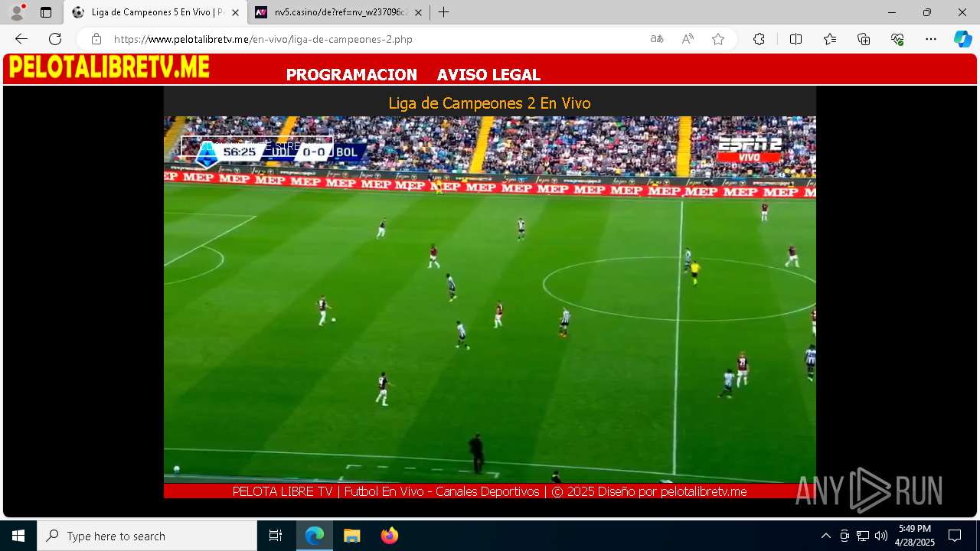980x551 pixels.
Task: Click the PELOTA LIBRE TV footer text
Action: [489, 491]
